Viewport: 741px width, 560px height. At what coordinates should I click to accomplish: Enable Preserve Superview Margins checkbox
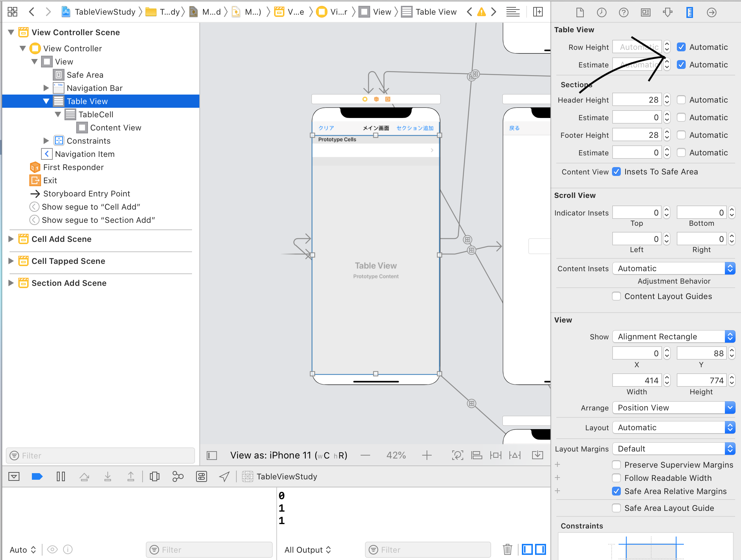tap(616, 465)
